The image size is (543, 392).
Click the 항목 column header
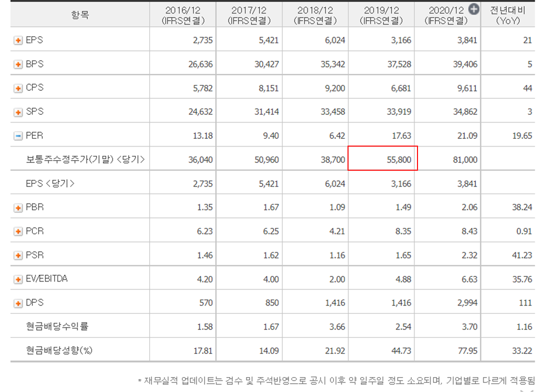[80, 15]
